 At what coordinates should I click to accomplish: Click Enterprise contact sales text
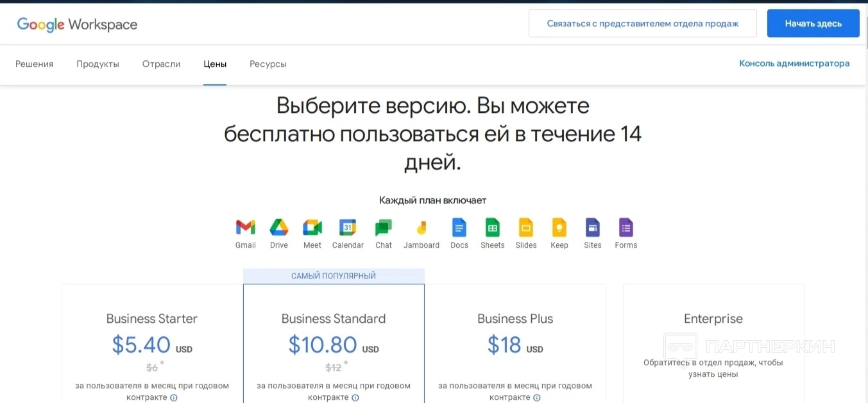click(x=713, y=368)
